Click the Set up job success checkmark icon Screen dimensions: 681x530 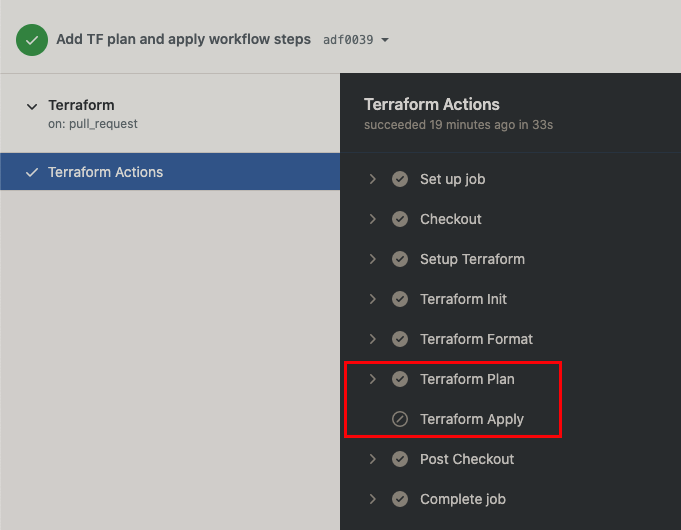point(400,179)
